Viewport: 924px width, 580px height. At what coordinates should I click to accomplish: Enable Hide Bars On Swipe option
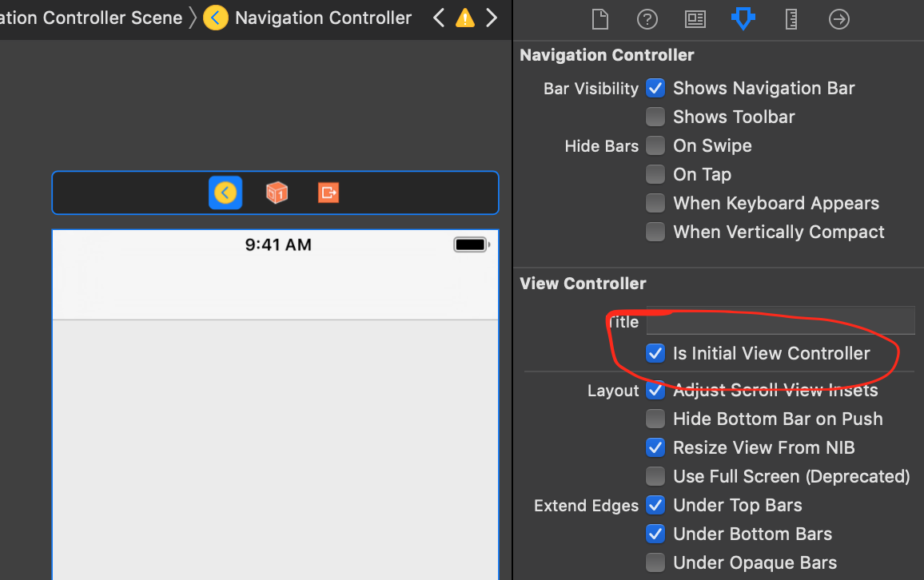coord(655,145)
